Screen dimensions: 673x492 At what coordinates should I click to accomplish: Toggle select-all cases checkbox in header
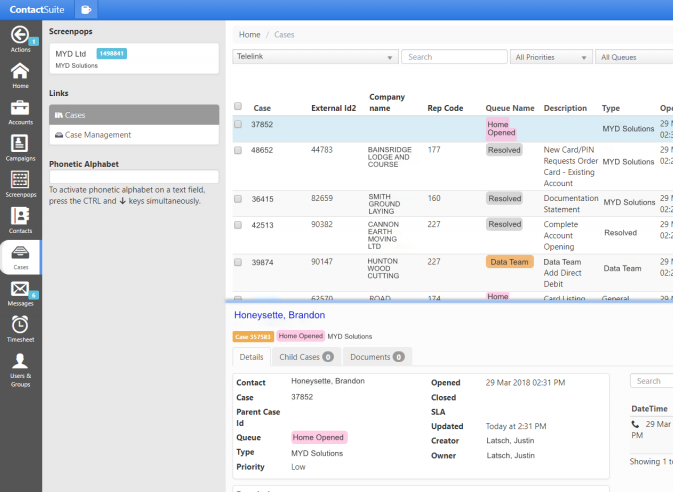[238, 106]
